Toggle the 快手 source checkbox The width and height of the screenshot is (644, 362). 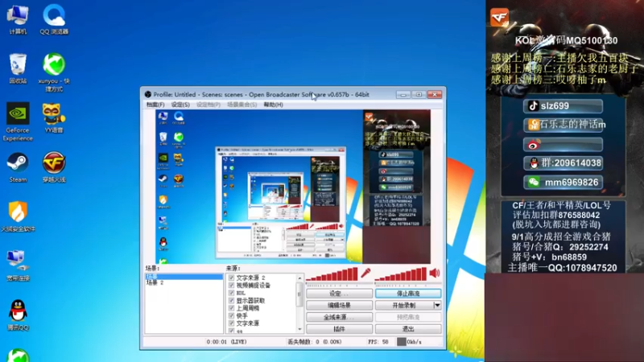pyautogui.click(x=231, y=315)
